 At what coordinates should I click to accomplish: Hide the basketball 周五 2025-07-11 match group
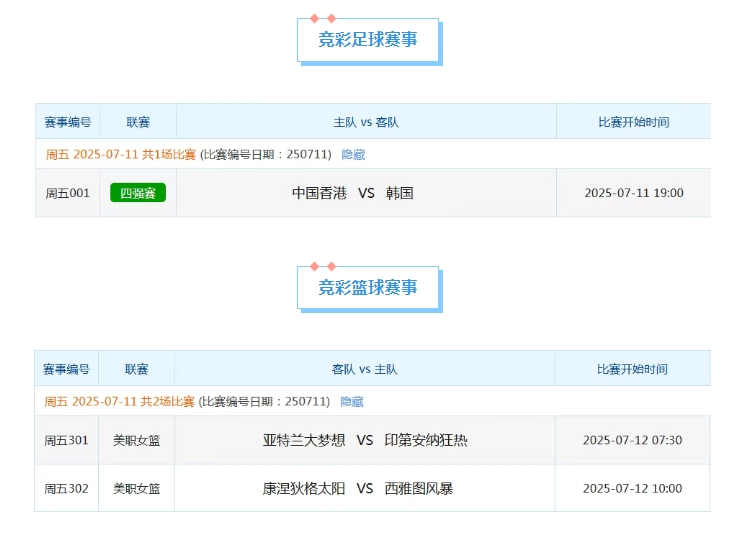coord(352,402)
